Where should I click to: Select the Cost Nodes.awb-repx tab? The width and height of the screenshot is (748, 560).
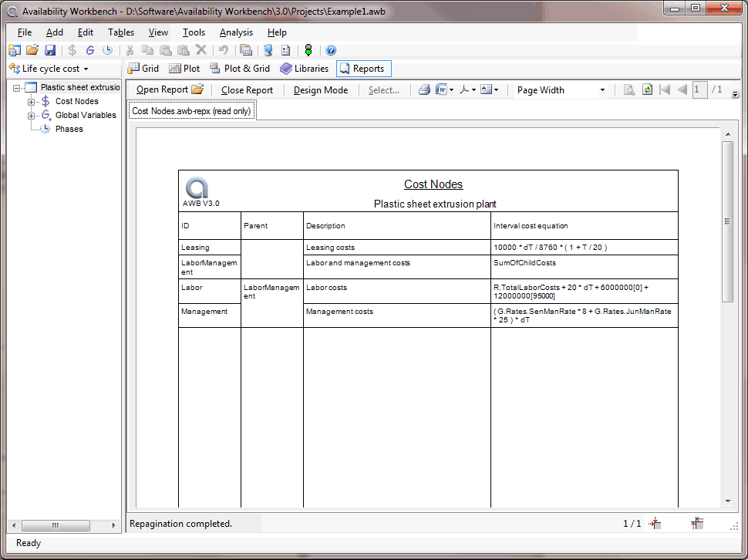(190, 111)
